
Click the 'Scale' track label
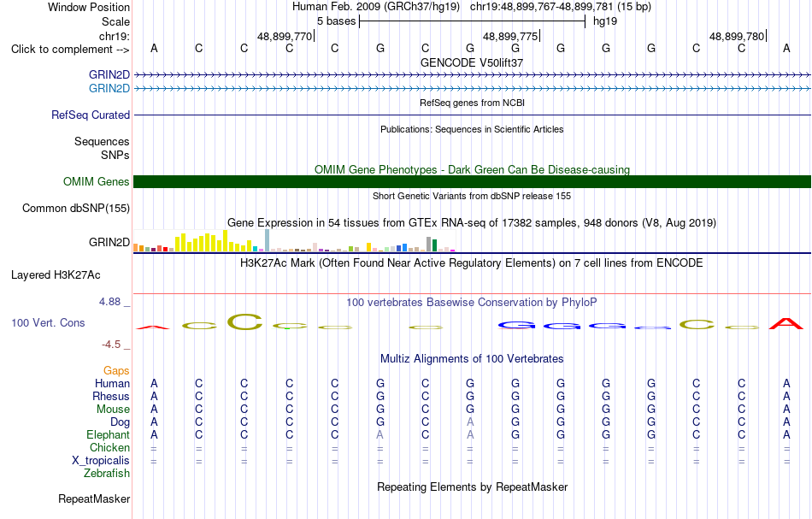tap(115, 21)
